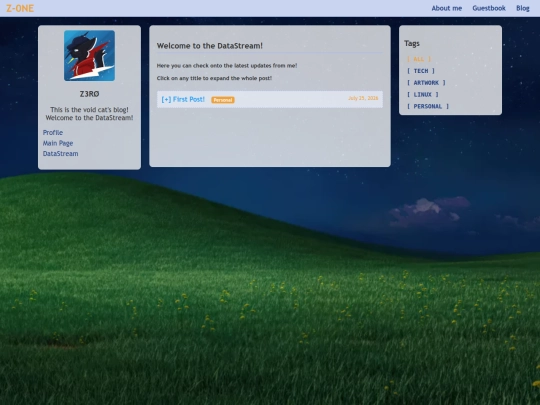
Task: Open the Z-ONE site logo link
Action: [20, 8]
